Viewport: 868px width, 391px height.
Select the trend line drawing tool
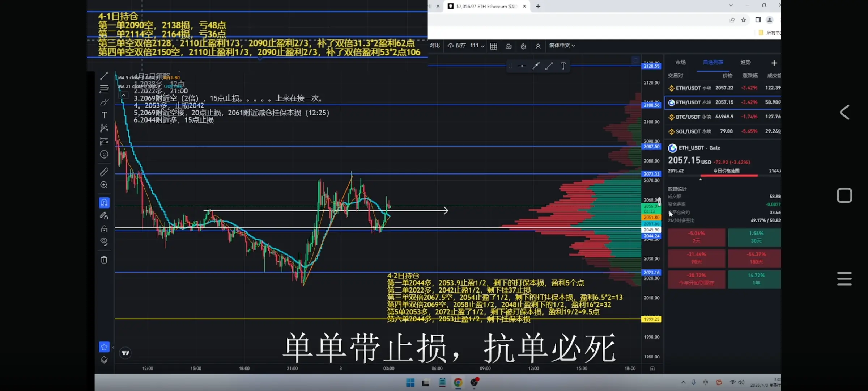[104, 76]
